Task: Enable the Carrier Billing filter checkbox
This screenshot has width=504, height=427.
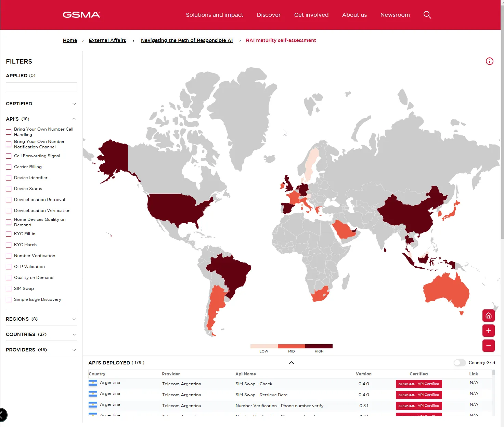Action: pos(9,167)
